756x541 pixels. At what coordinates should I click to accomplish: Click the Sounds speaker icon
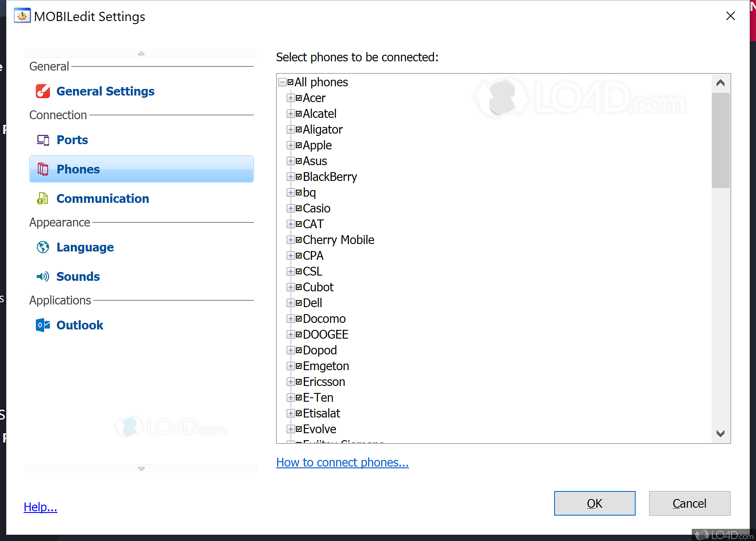tap(43, 276)
